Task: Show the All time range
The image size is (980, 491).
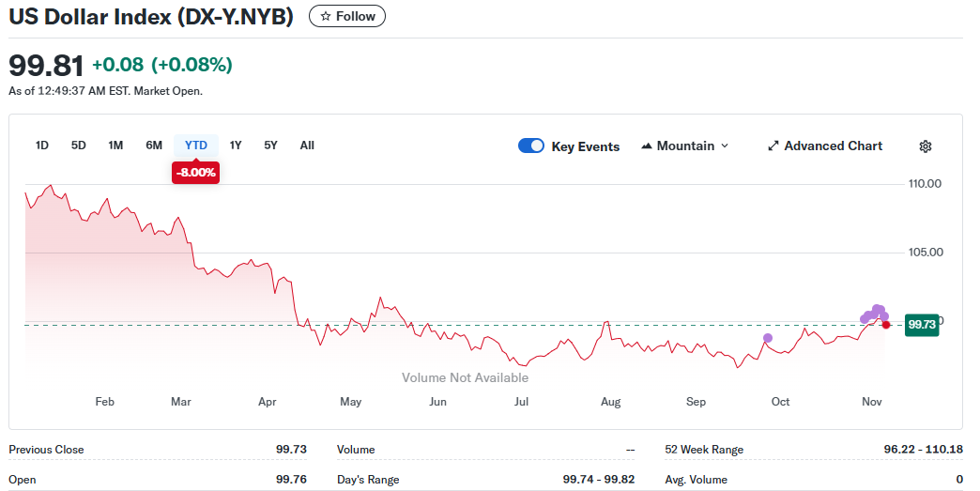Action: click(307, 146)
